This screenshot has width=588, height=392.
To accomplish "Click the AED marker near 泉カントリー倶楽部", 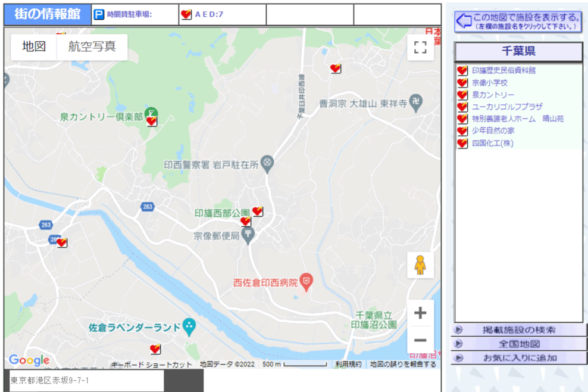I will [152, 122].
